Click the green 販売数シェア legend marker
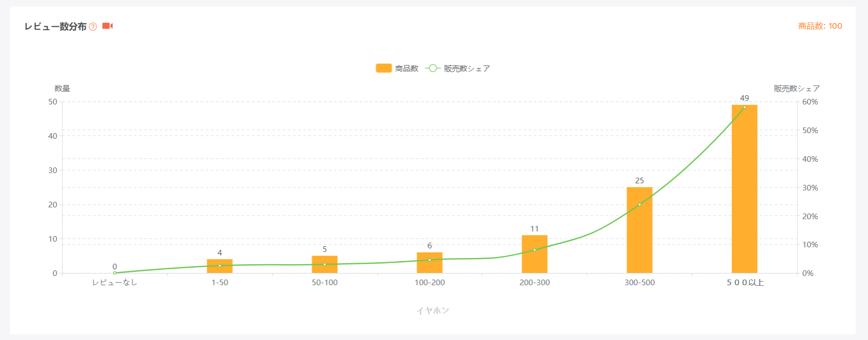 tap(432, 68)
